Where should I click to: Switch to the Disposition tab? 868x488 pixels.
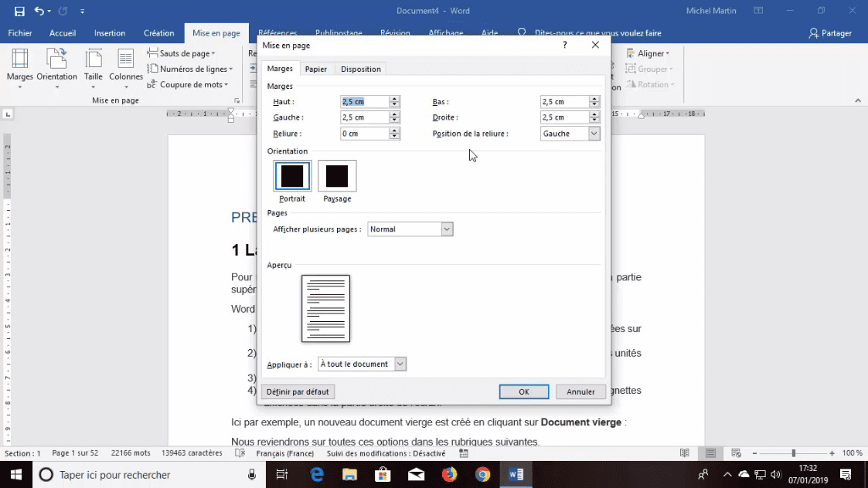(x=360, y=69)
